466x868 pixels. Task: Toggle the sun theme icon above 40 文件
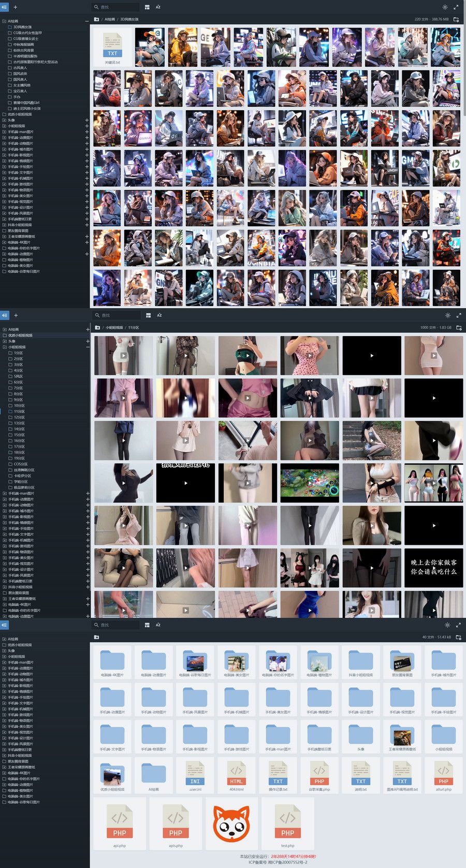(x=447, y=625)
